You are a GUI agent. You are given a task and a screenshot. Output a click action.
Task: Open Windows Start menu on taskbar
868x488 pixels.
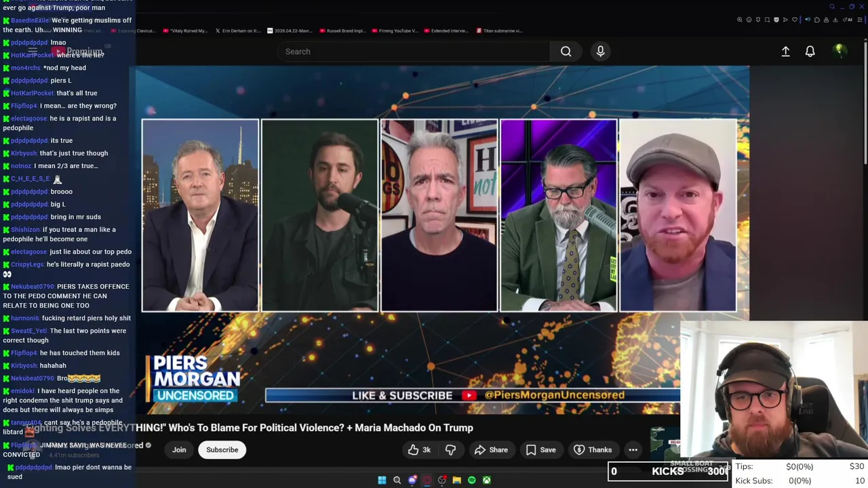[382, 480]
